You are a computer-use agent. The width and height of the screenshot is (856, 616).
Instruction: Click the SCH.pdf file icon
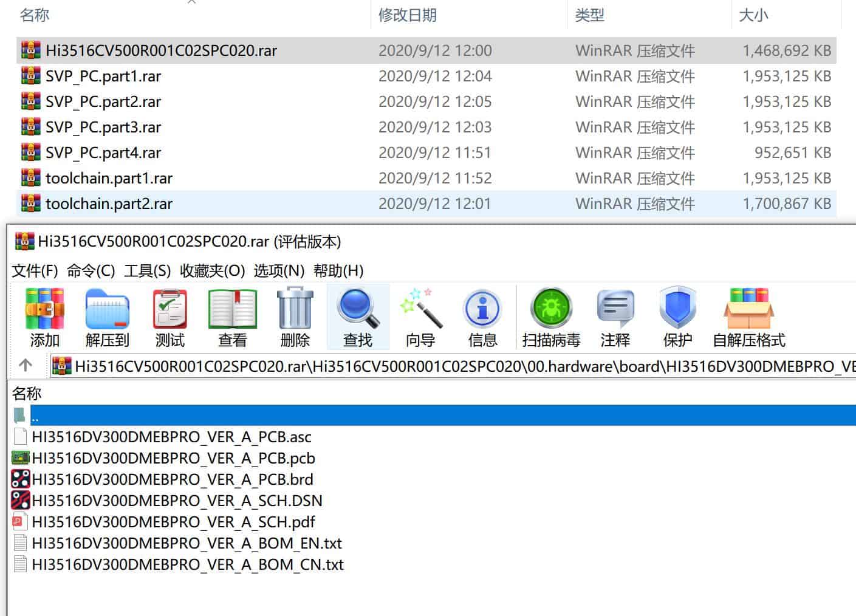pos(20,522)
